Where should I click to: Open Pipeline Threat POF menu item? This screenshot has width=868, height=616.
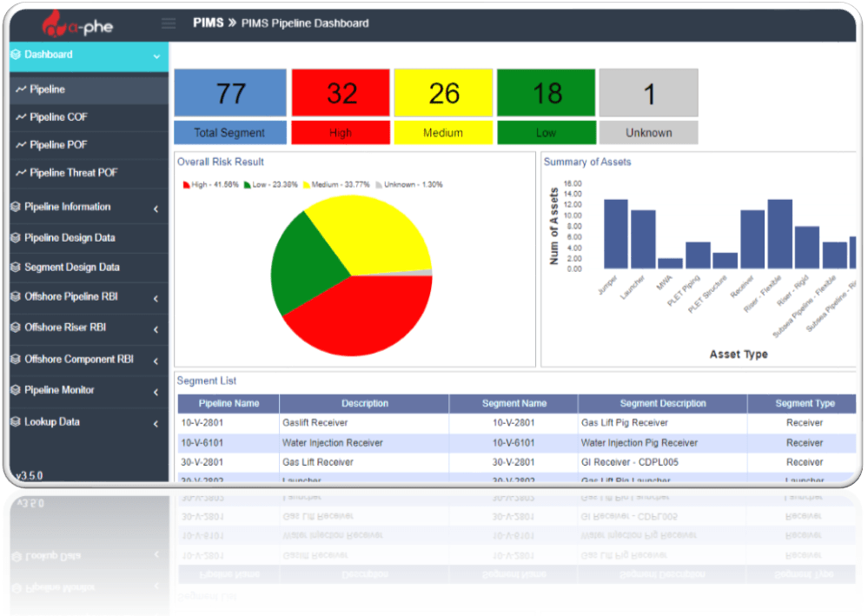(89, 173)
